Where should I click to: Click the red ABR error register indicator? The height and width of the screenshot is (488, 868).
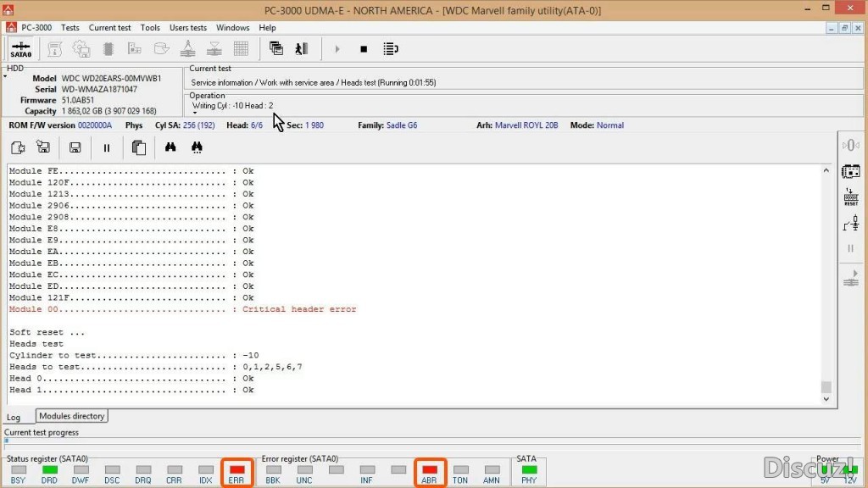(430, 469)
